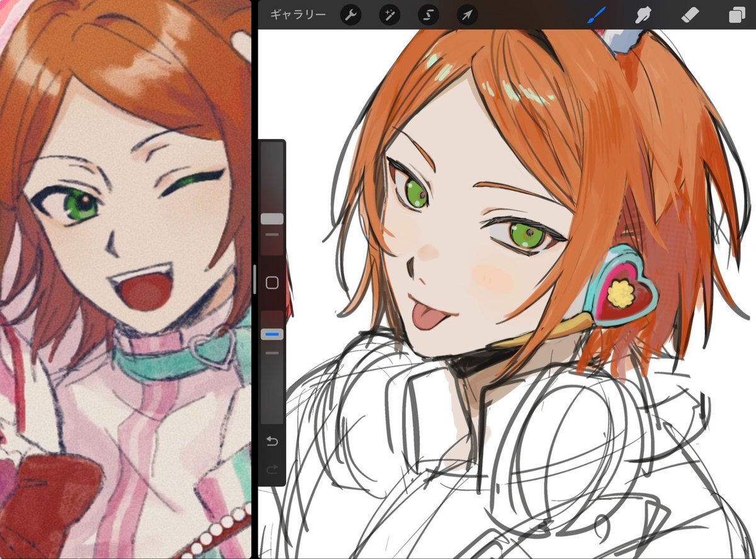Tap the reference image in left pane

[125, 279]
